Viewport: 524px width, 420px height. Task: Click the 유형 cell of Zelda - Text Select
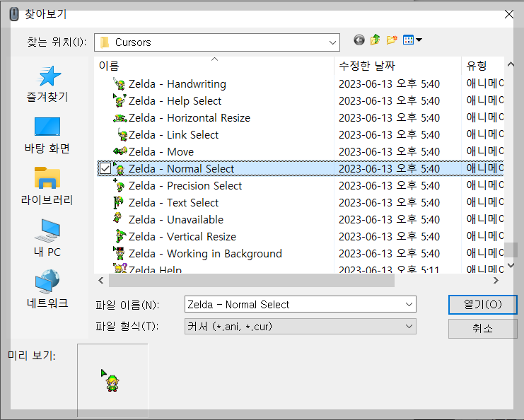click(x=484, y=202)
